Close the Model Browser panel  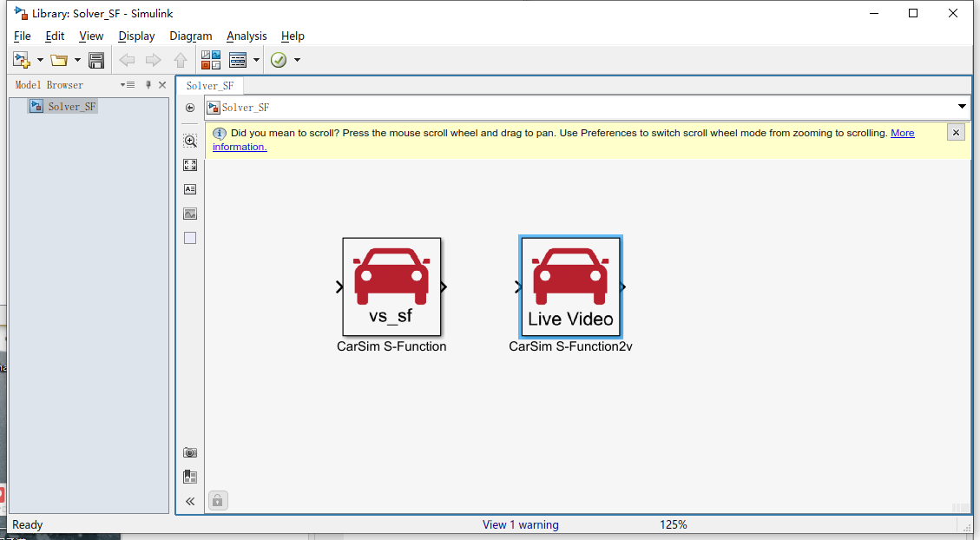click(162, 85)
